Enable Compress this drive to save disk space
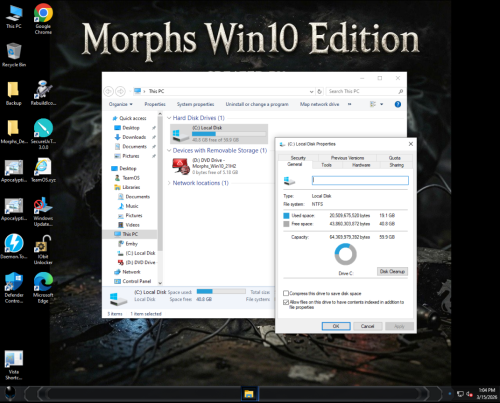Image resolution: width=500 pixels, height=403 pixels. pos(286,293)
